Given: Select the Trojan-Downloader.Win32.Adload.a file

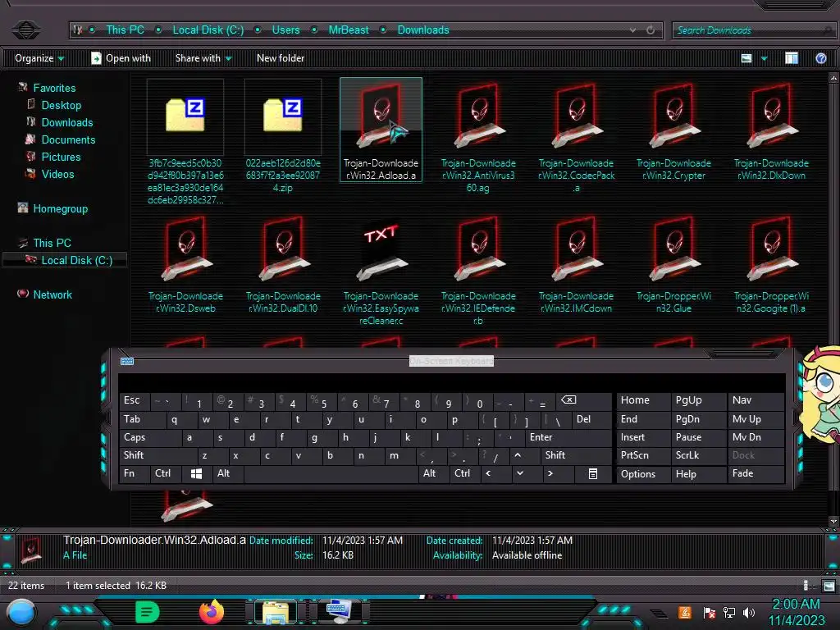Looking at the screenshot, I should [381, 130].
